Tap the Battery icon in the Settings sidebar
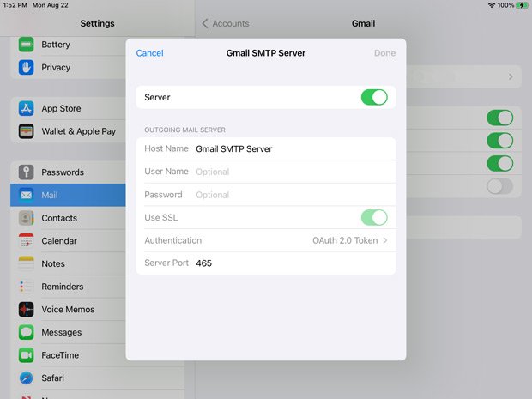 26,45
